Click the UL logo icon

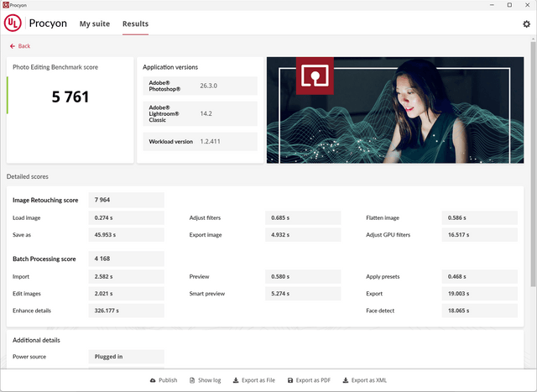pos(13,23)
